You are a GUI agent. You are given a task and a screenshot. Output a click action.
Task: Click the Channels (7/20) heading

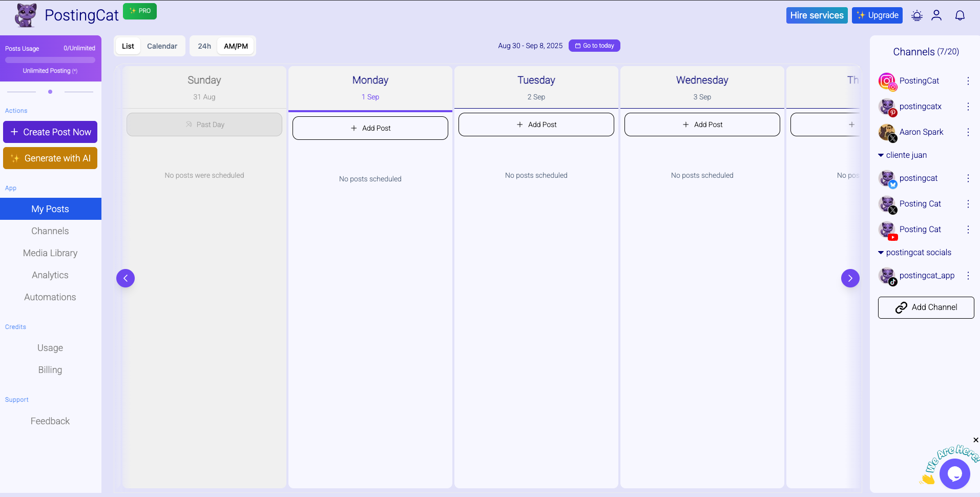click(926, 52)
